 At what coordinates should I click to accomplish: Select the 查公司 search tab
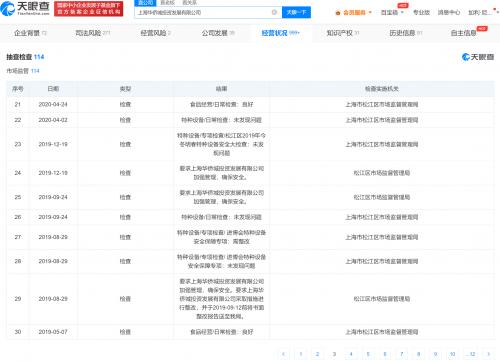tap(145, 3)
